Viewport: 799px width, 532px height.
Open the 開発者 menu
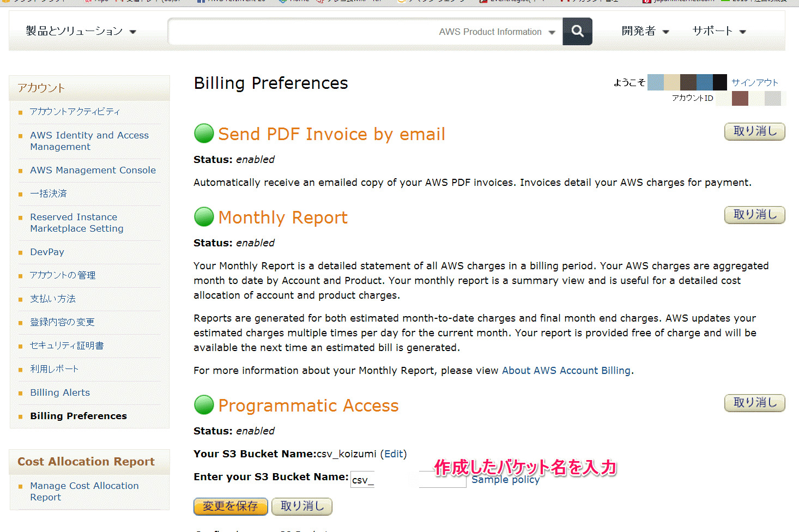pos(645,31)
